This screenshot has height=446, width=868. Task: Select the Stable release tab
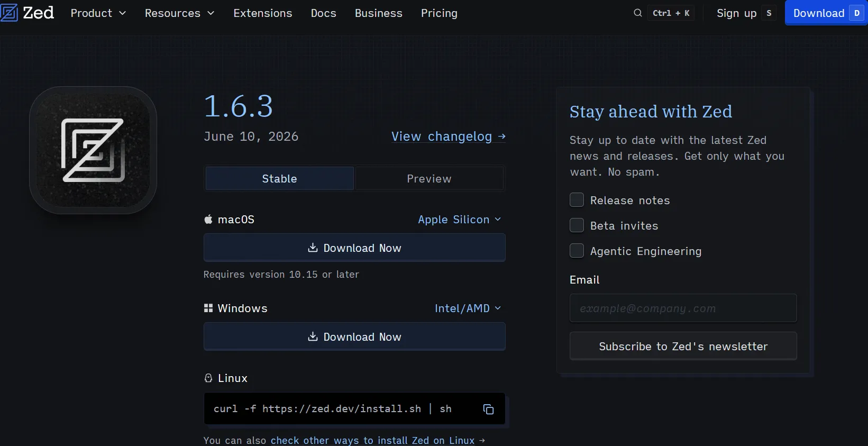279,179
